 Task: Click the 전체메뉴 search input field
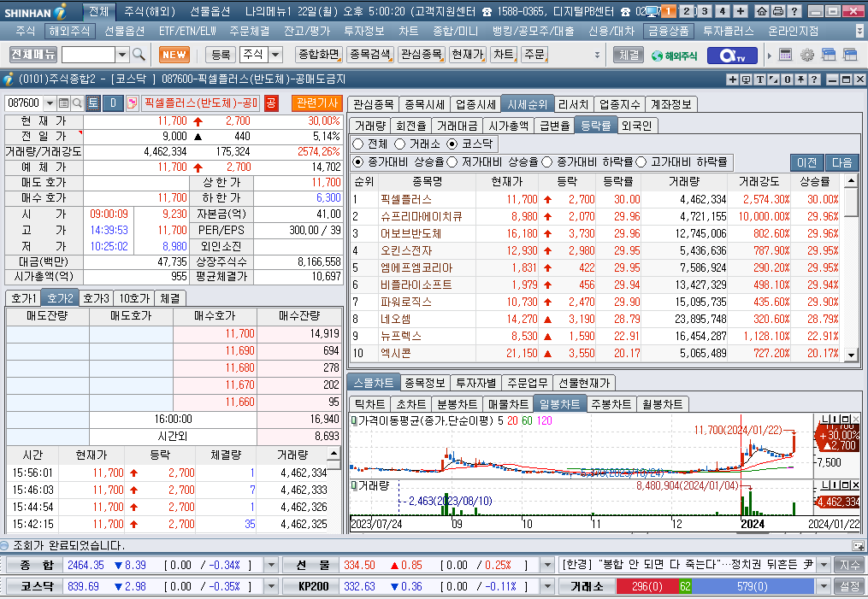pyautogui.click(x=88, y=55)
